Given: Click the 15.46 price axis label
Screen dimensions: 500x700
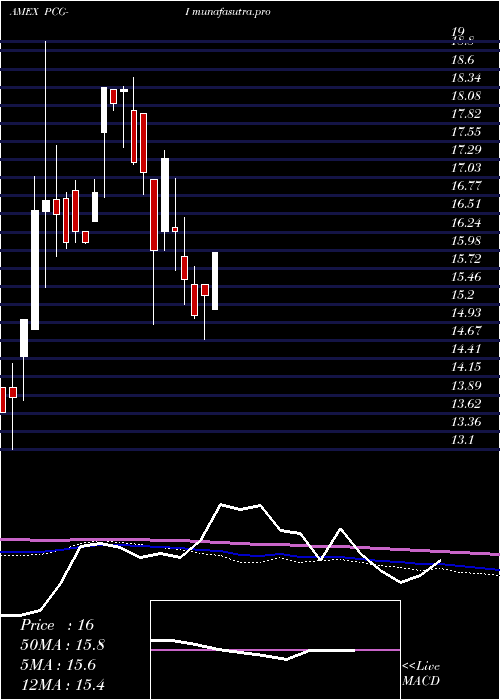Looking at the screenshot, I should click(x=466, y=277).
